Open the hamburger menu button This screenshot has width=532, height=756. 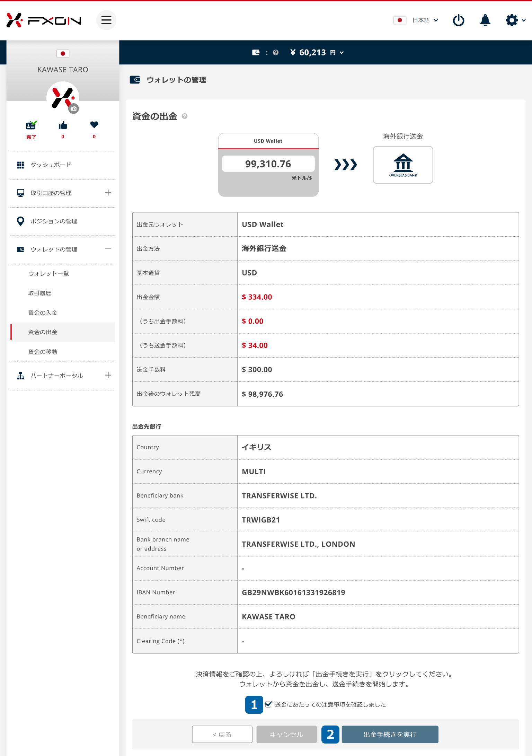tap(106, 20)
